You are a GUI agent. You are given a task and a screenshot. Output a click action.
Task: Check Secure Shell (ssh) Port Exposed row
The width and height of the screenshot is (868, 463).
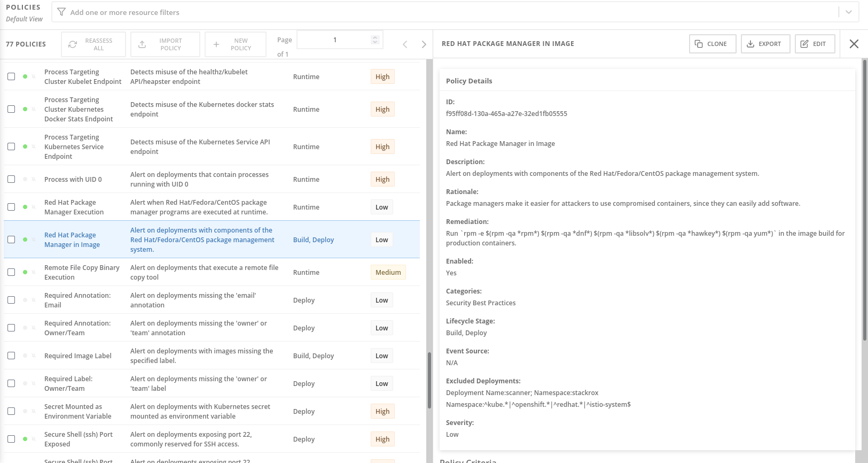[x=11, y=439]
